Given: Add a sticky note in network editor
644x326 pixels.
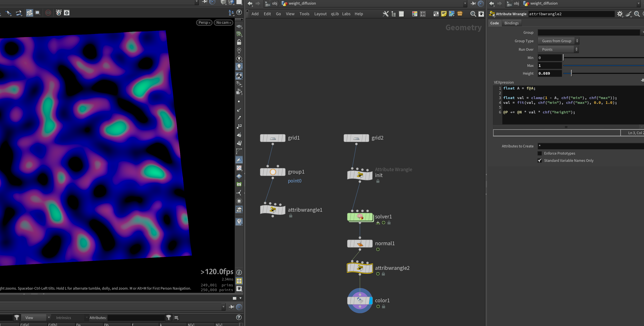Looking at the screenshot, I should pyautogui.click(x=444, y=14).
